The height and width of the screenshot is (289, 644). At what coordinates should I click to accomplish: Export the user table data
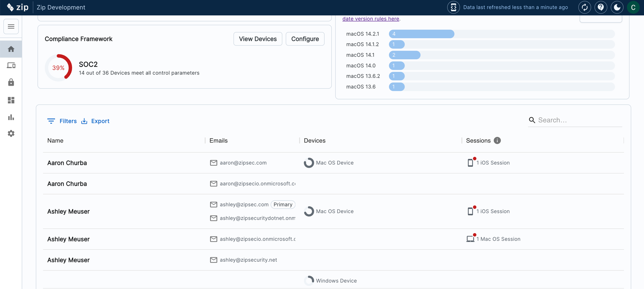pos(96,121)
